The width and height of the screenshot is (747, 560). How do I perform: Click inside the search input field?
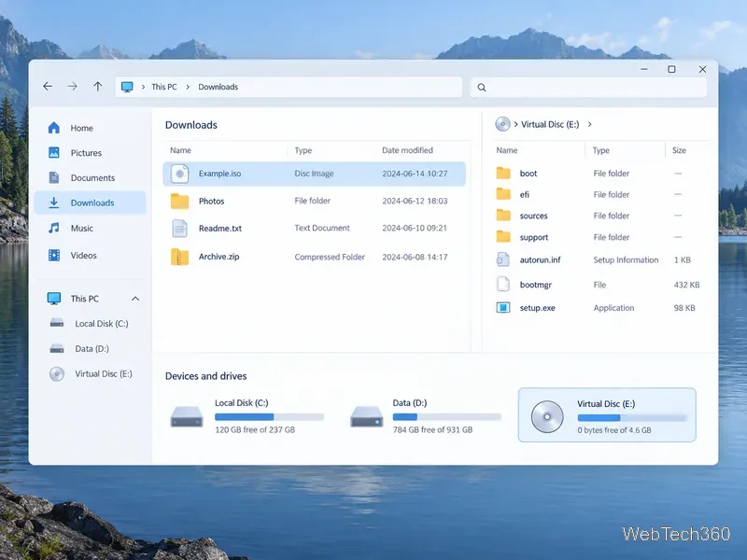[589, 88]
